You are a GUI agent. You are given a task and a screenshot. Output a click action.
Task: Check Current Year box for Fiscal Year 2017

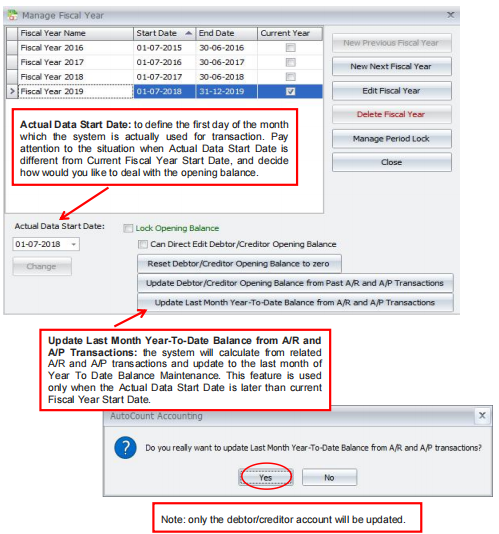pyautogui.click(x=291, y=62)
